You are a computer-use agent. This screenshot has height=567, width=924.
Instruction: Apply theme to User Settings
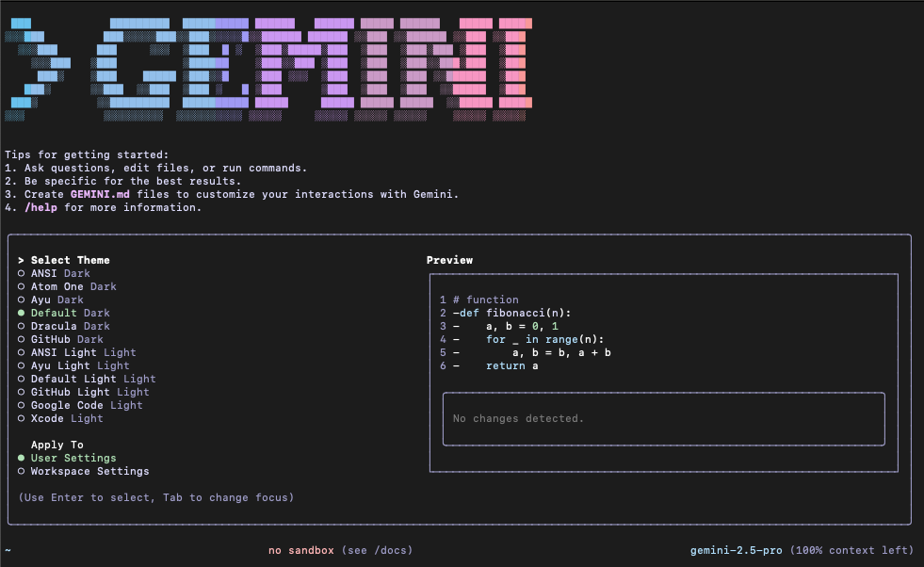[x=67, y=458]
